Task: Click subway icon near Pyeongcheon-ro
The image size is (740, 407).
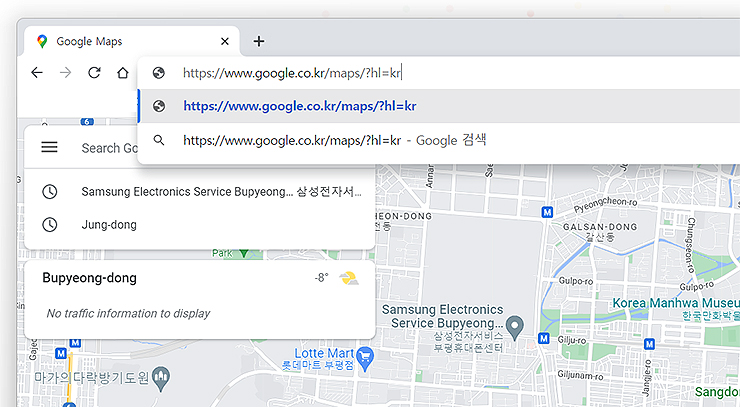Action: point(547,212)
